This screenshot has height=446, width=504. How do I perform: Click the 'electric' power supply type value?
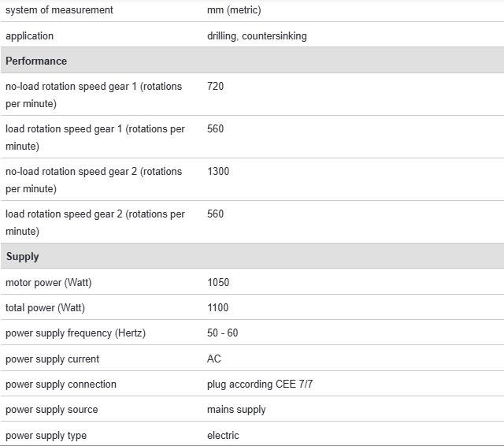click(223, 435)
